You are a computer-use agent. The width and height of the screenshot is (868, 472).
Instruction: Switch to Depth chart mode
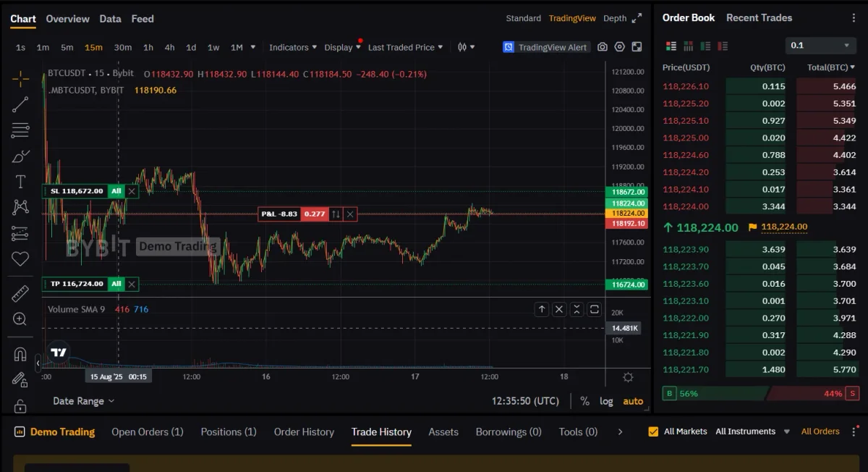click(x=615, y=18)
